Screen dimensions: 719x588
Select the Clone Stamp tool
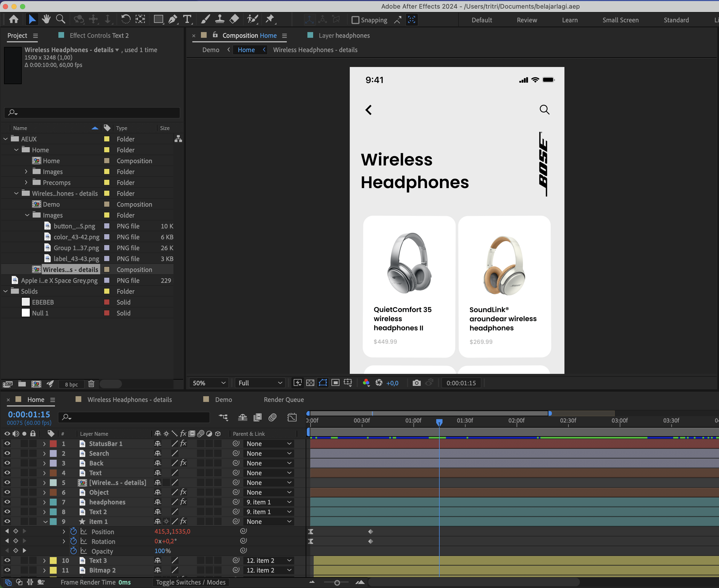coord(220,19)
